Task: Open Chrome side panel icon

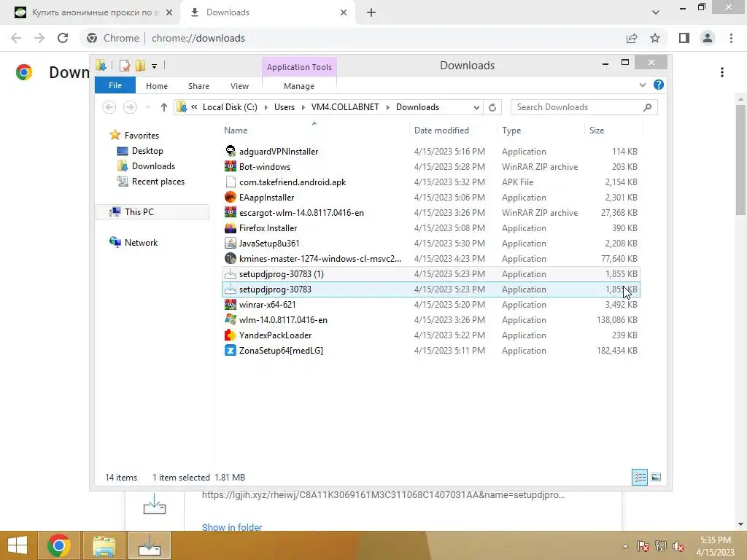Action: pos(684,38)
